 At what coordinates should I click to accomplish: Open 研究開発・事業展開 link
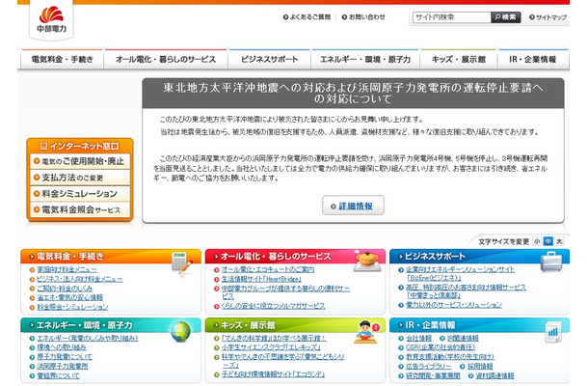[x=433, y=375]
